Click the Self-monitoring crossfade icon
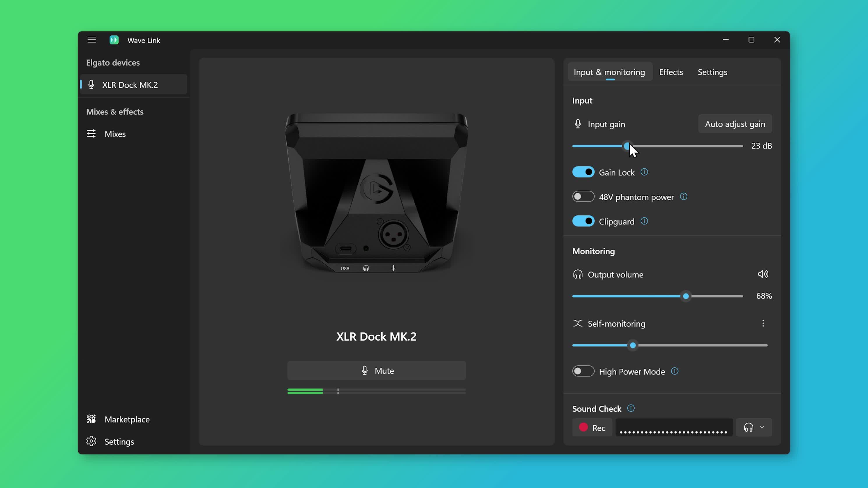868x488 pixels. (578, 323)
